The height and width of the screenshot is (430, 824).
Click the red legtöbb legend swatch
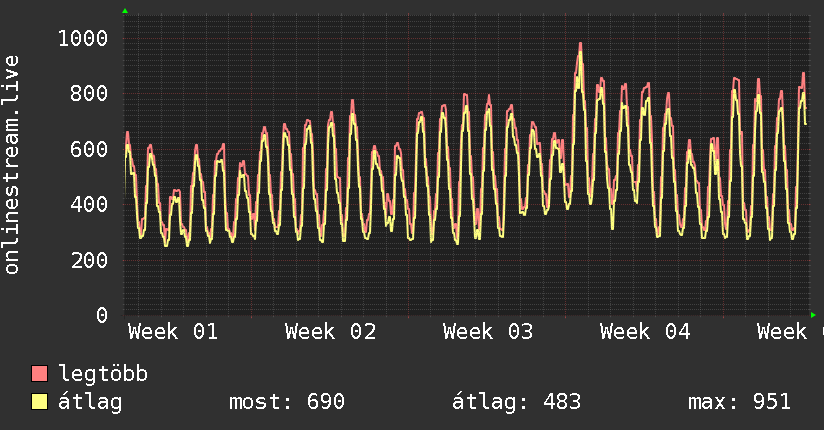tap(40, 374)
